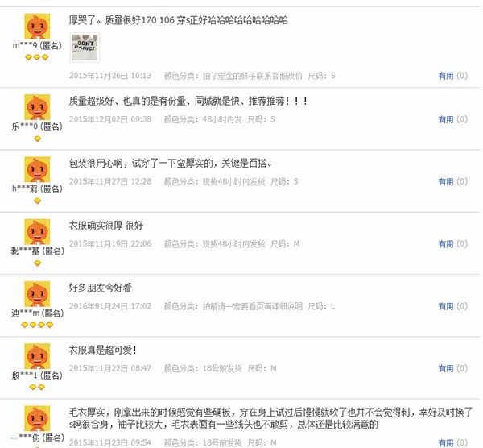Mark the 好多朋友夸好看 review as 有用
Screen dimensions: 483x448
tap(446, 306)
